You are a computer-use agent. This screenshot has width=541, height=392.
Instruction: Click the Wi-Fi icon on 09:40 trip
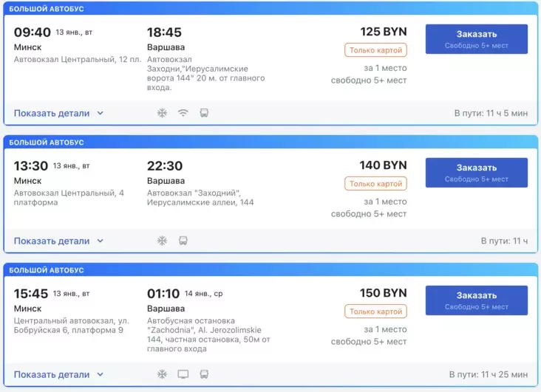pos(183,113)
